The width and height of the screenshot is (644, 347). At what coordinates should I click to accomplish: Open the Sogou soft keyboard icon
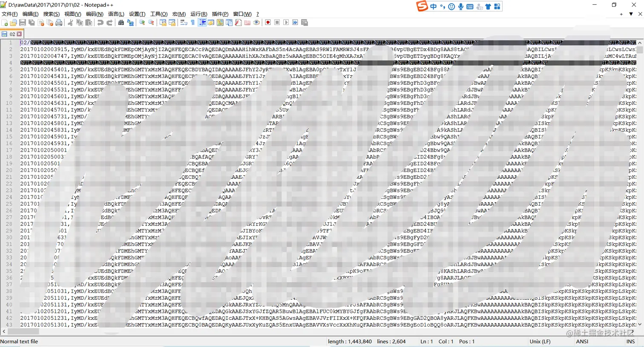click(470, 6)
